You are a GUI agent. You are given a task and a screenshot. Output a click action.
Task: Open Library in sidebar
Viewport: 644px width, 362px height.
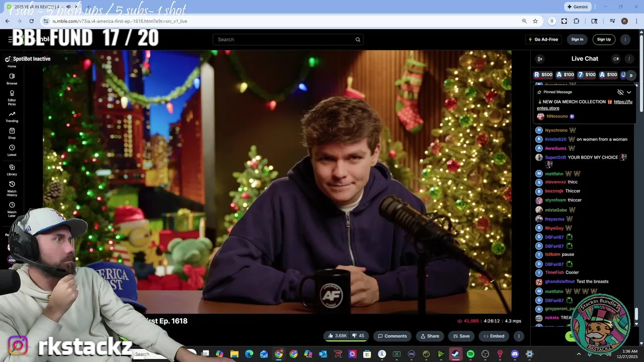pos(12,170)
